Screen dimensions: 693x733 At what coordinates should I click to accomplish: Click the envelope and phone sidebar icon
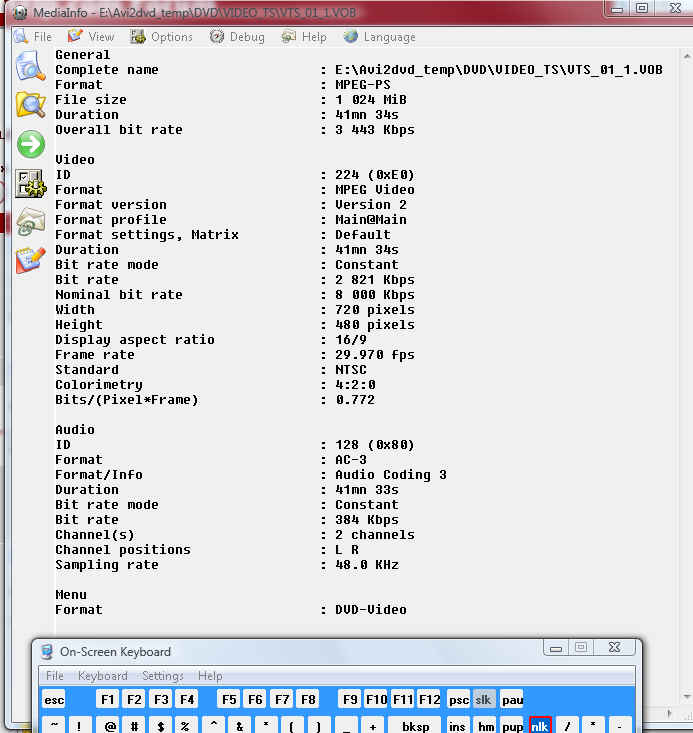[x=31, y=222]
